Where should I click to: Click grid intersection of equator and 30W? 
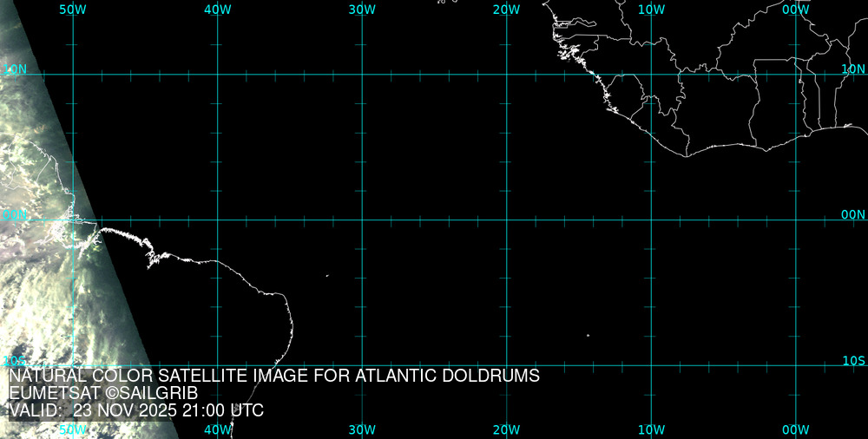[x=362, y=219]
